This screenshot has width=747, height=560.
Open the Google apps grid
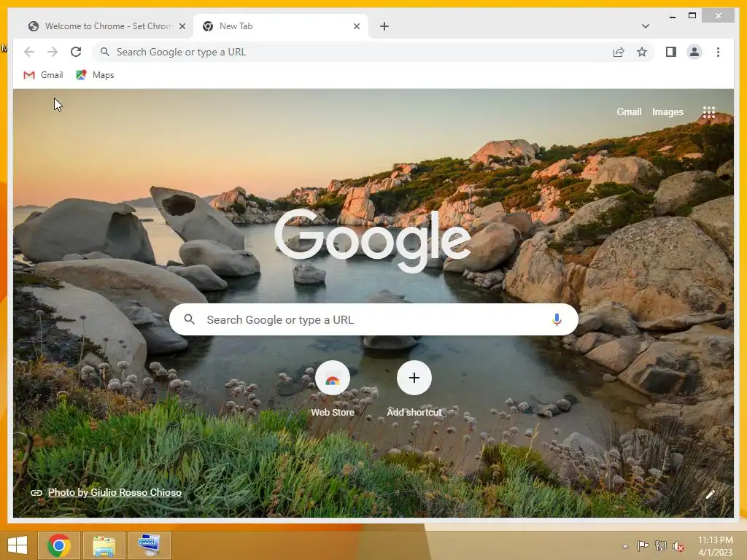click(x=709, y=112)
